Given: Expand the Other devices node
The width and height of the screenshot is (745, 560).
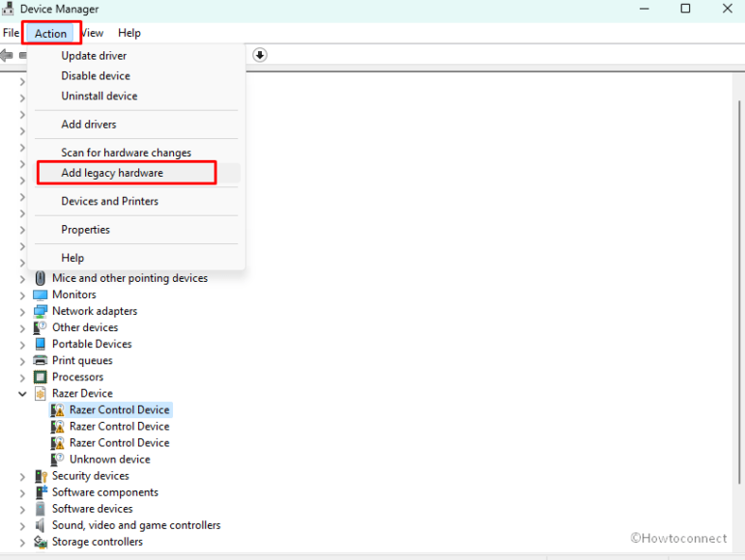Looking at the screenshot, I should coord(22,328).
